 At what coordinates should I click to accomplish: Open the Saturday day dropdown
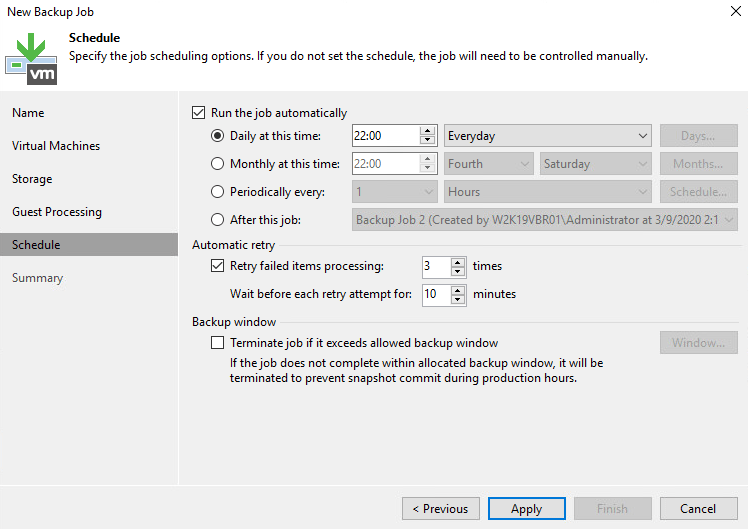(x=595, y=164)
